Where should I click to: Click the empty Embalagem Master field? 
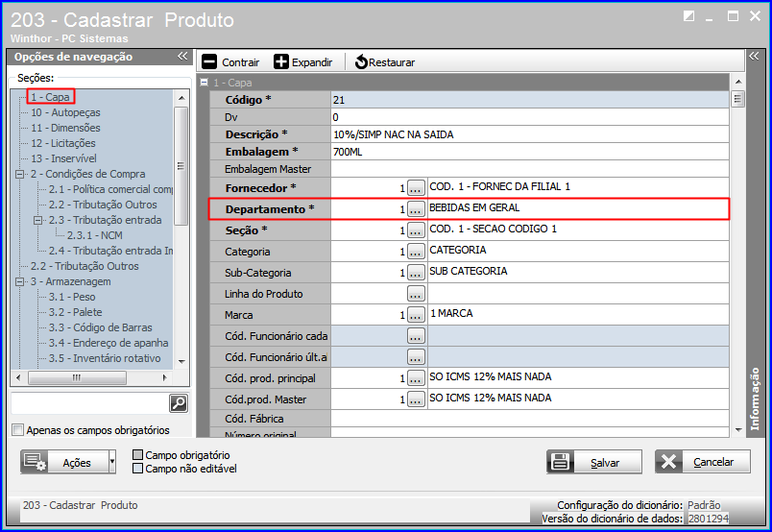click(x=530, y=169)
